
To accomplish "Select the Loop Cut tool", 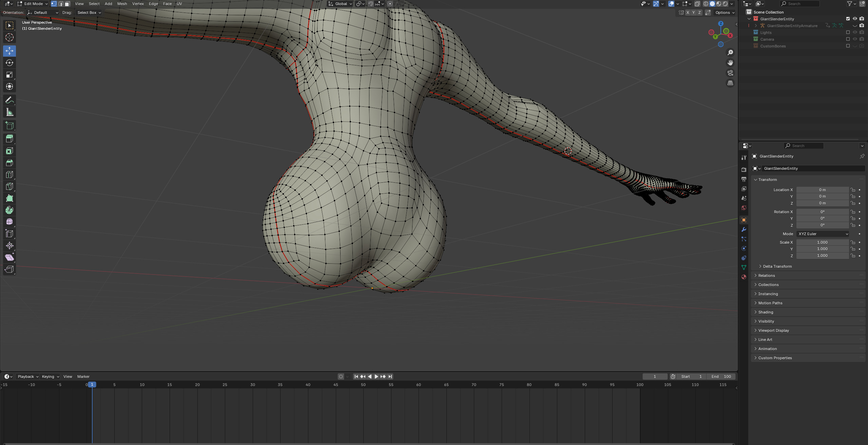I will coord(9,175).
